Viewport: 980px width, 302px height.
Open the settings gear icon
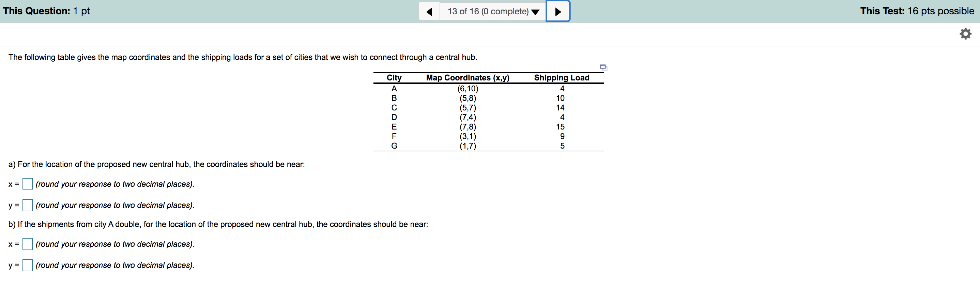(x=965, y=34)
